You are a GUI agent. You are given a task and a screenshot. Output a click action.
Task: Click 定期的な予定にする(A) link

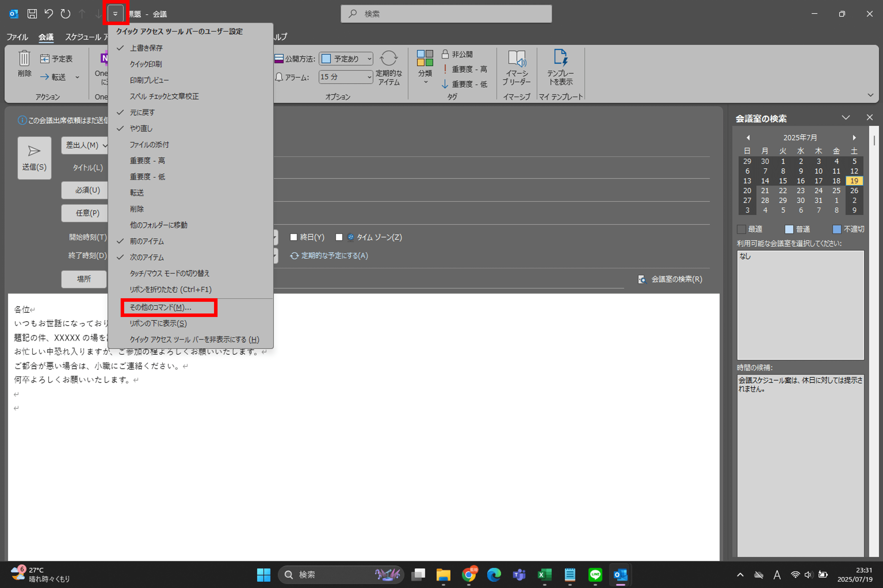pos(329,256)
